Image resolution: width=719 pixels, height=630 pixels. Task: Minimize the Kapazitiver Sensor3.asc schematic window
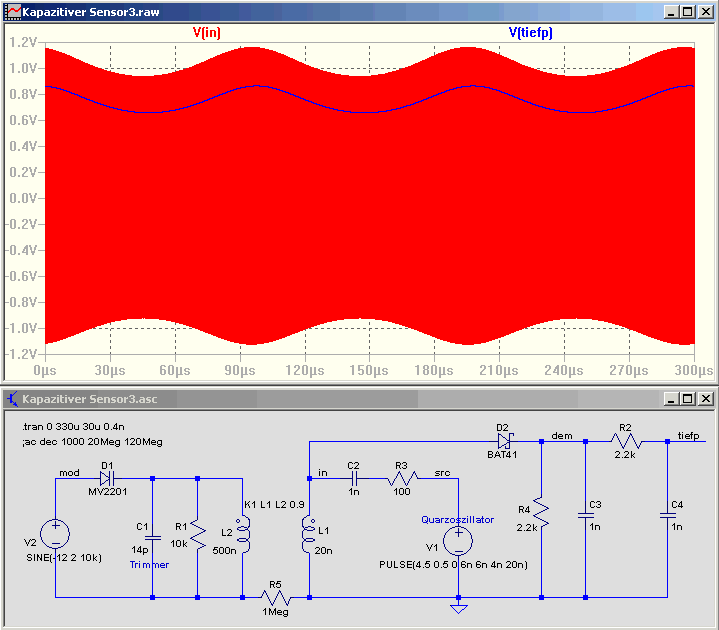671,399
